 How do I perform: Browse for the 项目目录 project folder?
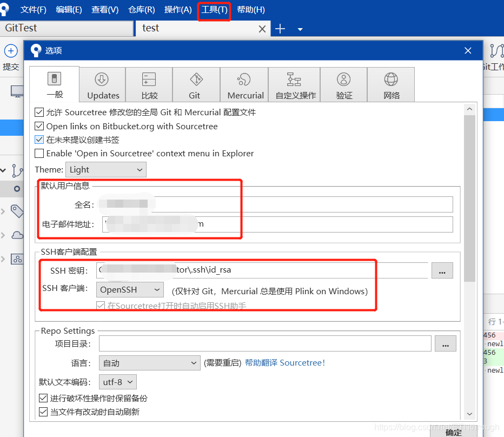click(x=445, y=344)
